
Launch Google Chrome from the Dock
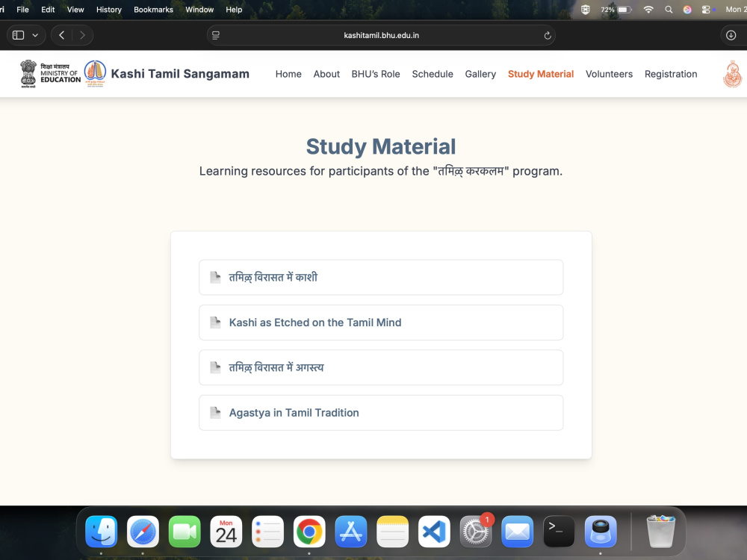[309, 532]
